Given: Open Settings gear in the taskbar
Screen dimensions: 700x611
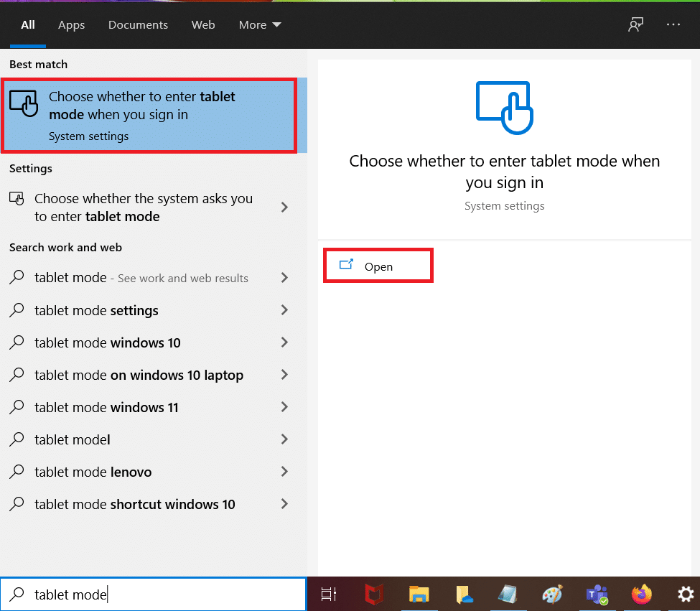Looking at the screenshot, I should point(686,594).
